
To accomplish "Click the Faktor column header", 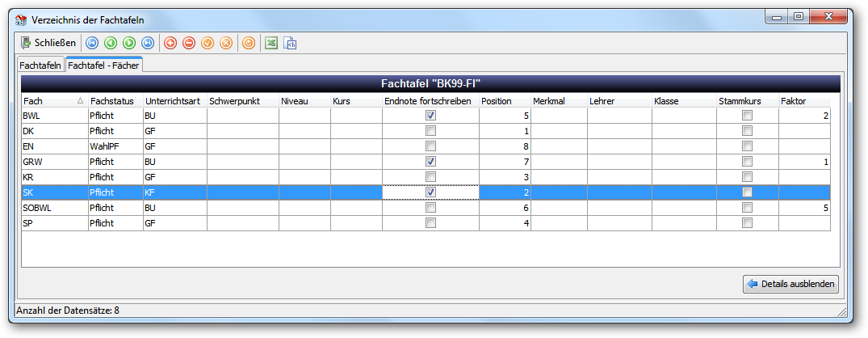I will click(805, 101).
